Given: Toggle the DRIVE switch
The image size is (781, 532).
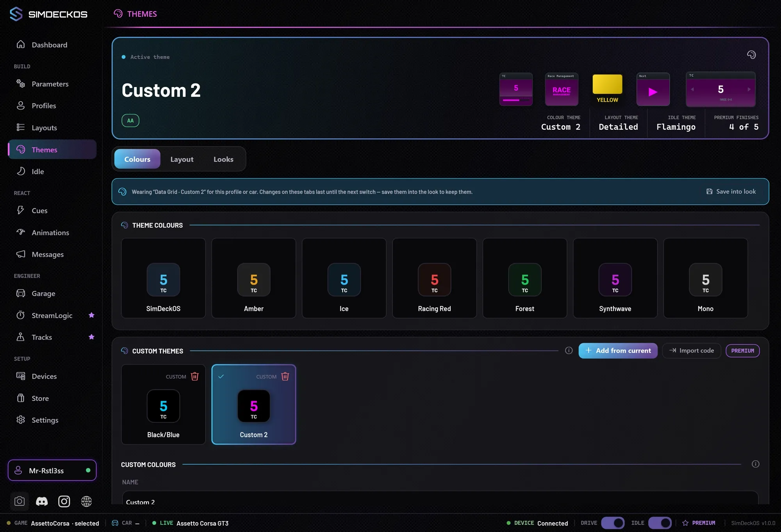Looking at the screenshot, I should (x=613, y=523).
